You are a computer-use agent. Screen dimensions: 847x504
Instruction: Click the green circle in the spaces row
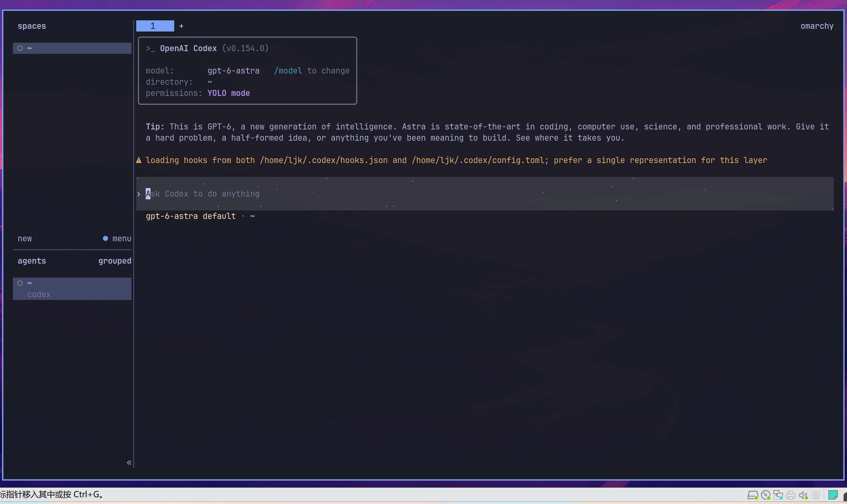(x=20, y=48)
